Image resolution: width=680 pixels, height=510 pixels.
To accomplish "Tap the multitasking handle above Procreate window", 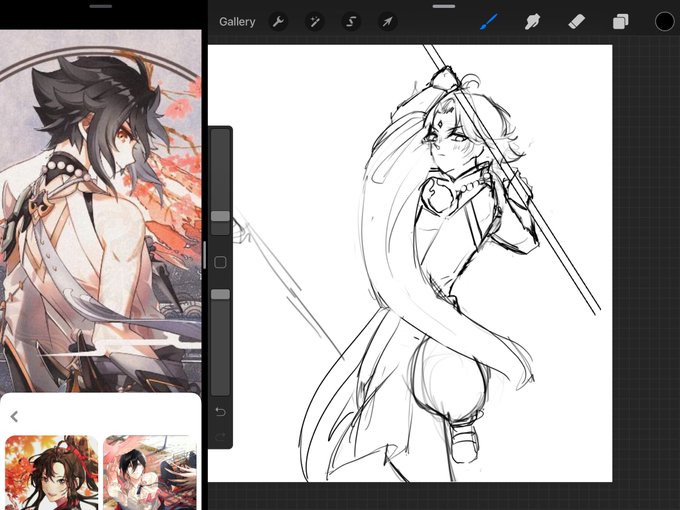I will pyautogui.click(x=444, y=7).
